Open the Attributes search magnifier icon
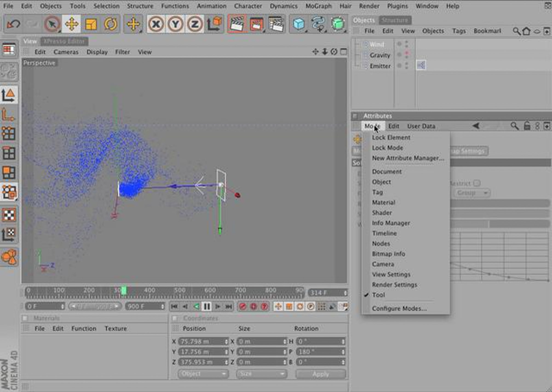The width and height of the screenshot is (552, 392). pos(514,126)
